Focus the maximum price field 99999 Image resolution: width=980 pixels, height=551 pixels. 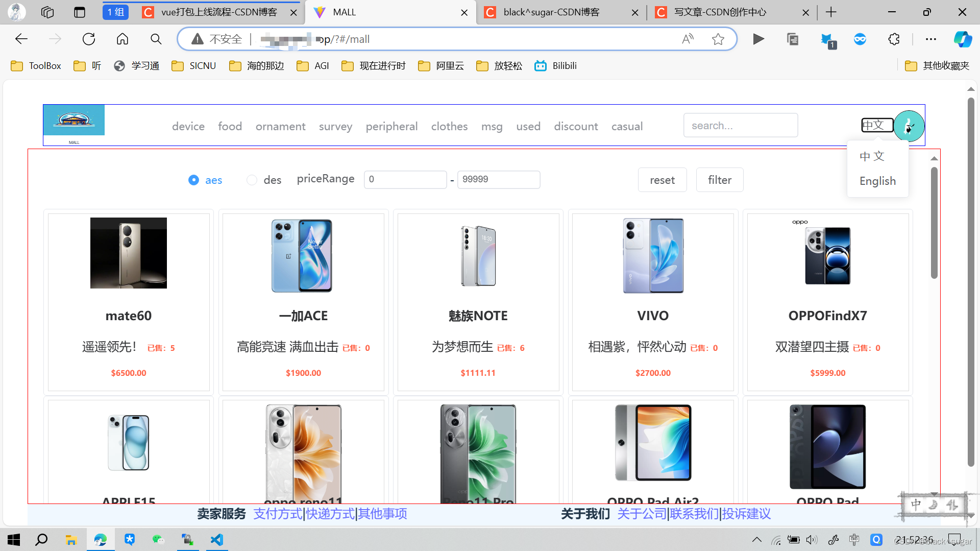(x=499, y=179)
